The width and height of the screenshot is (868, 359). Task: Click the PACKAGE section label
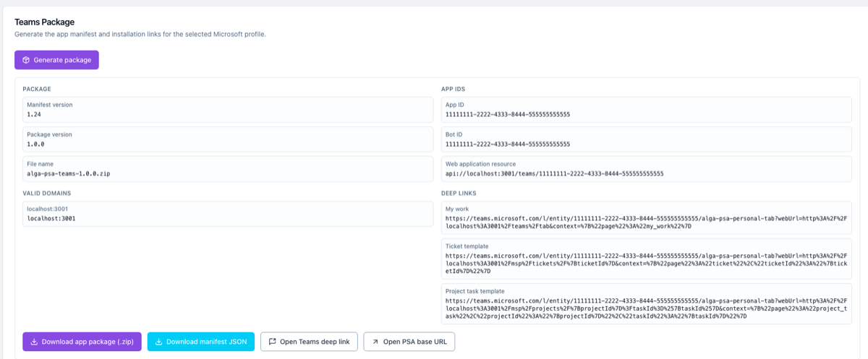point(37,89)
